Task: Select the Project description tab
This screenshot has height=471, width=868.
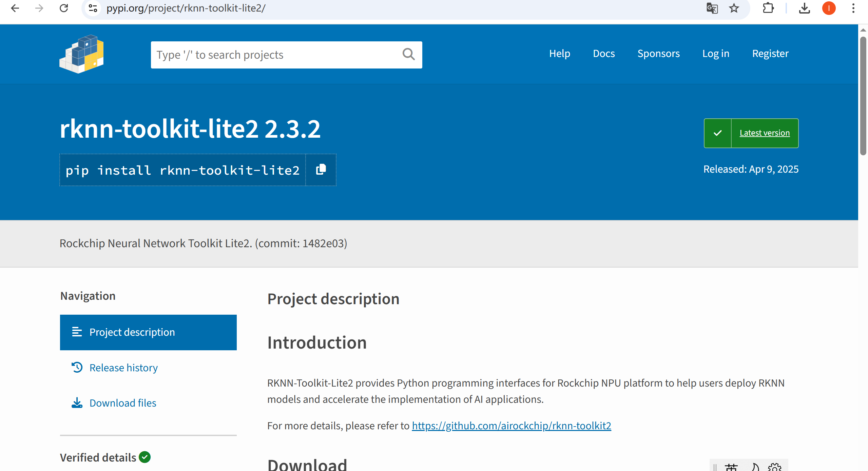Action: point(148,332)
